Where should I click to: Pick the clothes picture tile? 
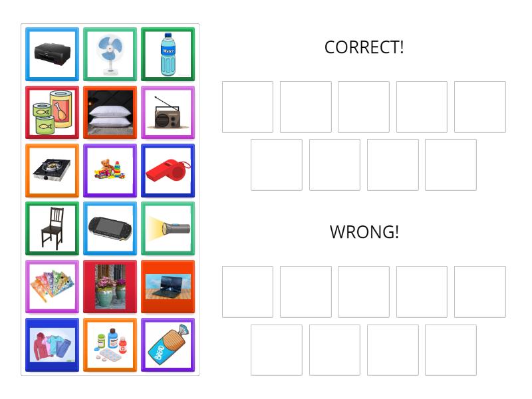52,344
